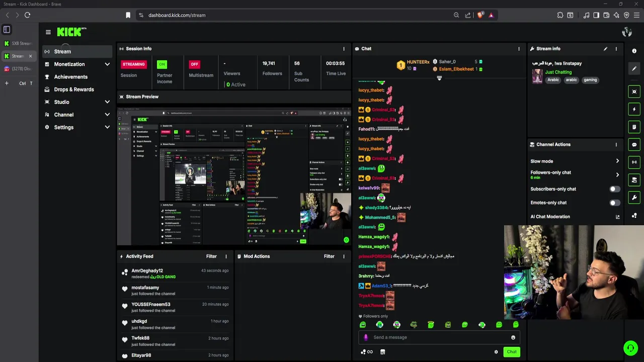
Task: Click the OFF Multistream indicator
Action: [x=194, y=64]
